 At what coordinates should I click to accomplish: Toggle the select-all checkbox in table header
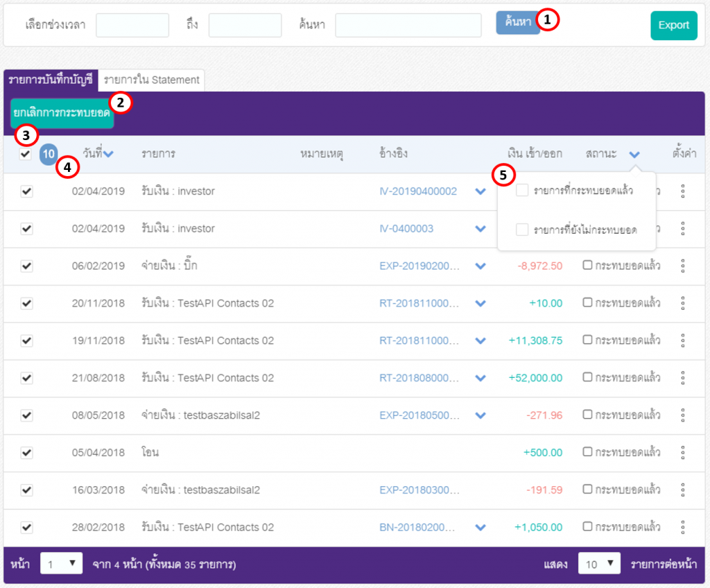point(26,154)
